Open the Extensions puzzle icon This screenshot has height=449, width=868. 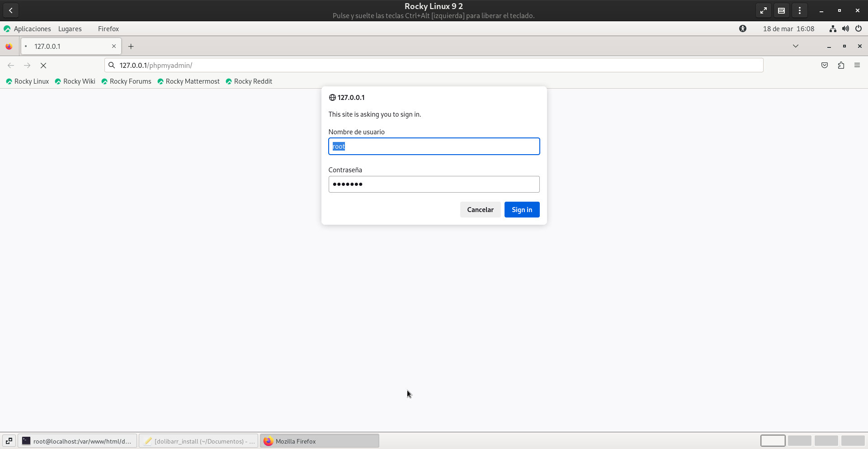840,66
